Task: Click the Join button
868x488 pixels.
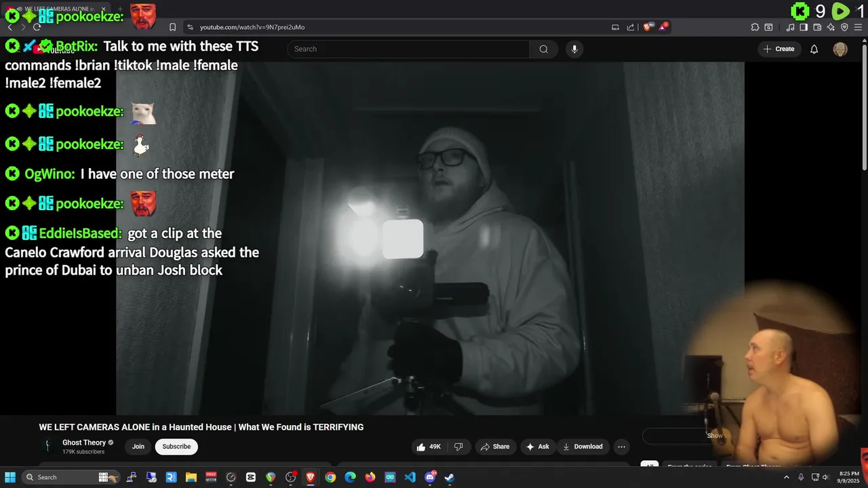Action: [138, 446]
